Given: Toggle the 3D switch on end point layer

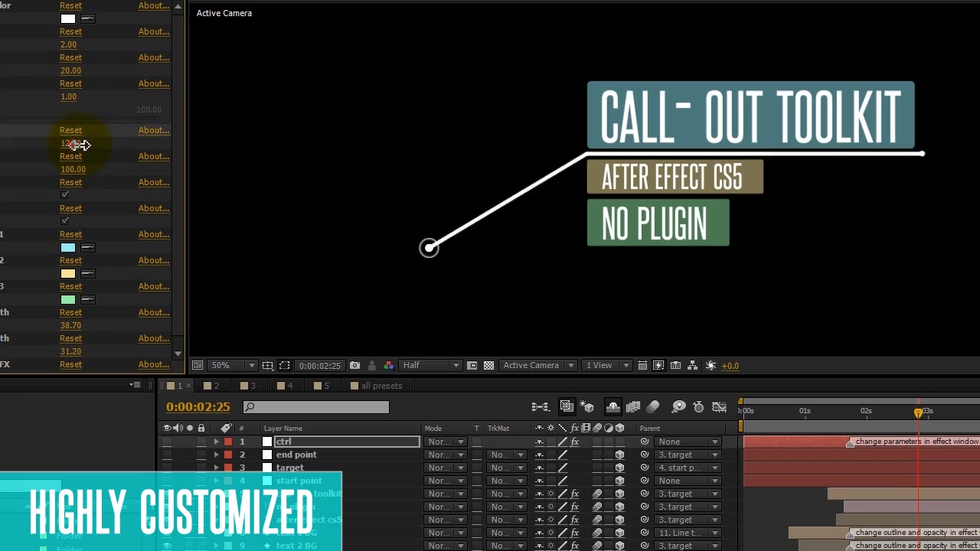Looking at the screenshot, I should click(619, 455).
